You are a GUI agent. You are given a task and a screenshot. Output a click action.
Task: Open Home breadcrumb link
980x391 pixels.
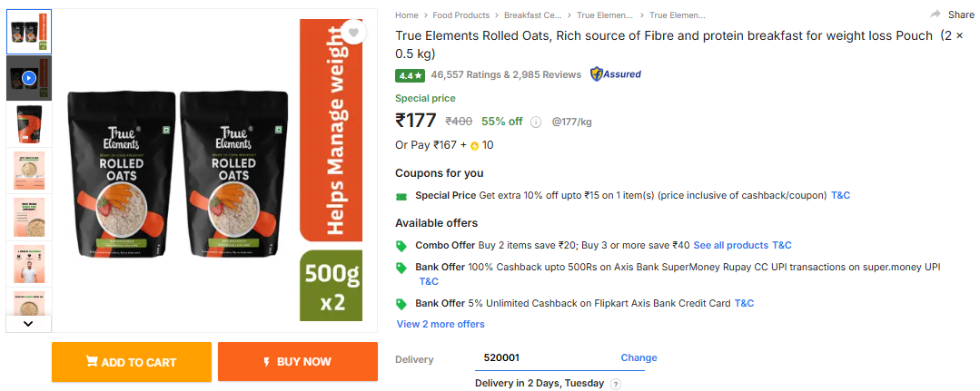point(407,15)
